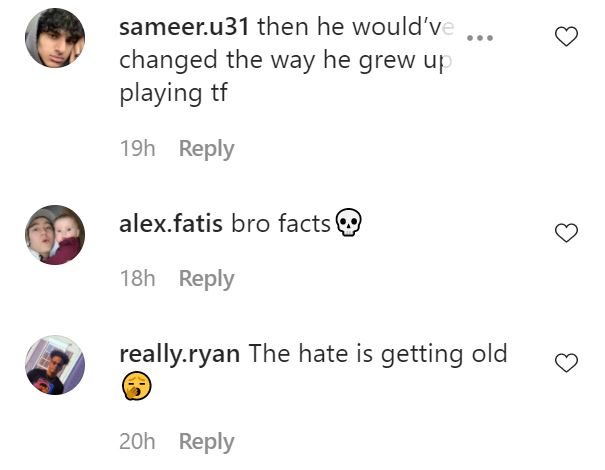605x470 pixels.
Task: Open alex.fatis's profile picture
Action: (x=55, y=235)
